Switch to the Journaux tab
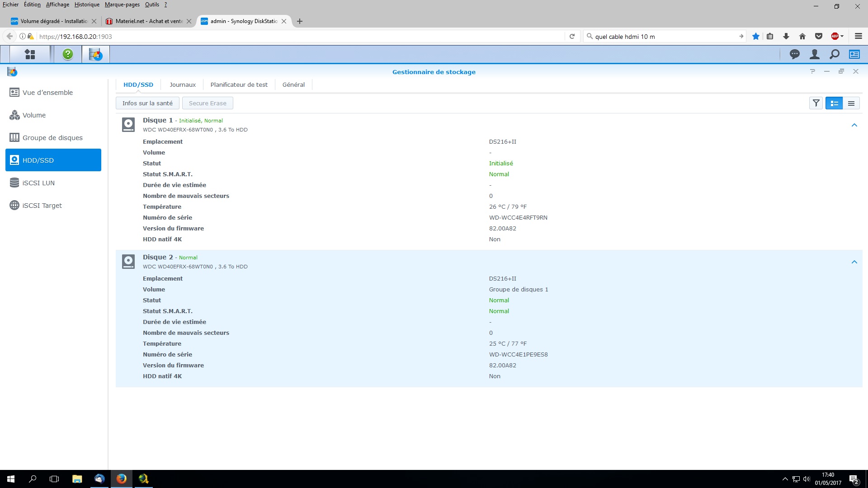The image size is (868, 488). pos(183,84)
